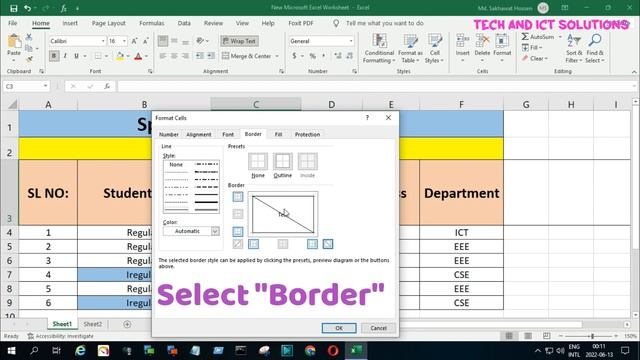This screenshot has width=640, height=360.
Task: Open the Review ribbon tab
Action: tap(213, 23)
